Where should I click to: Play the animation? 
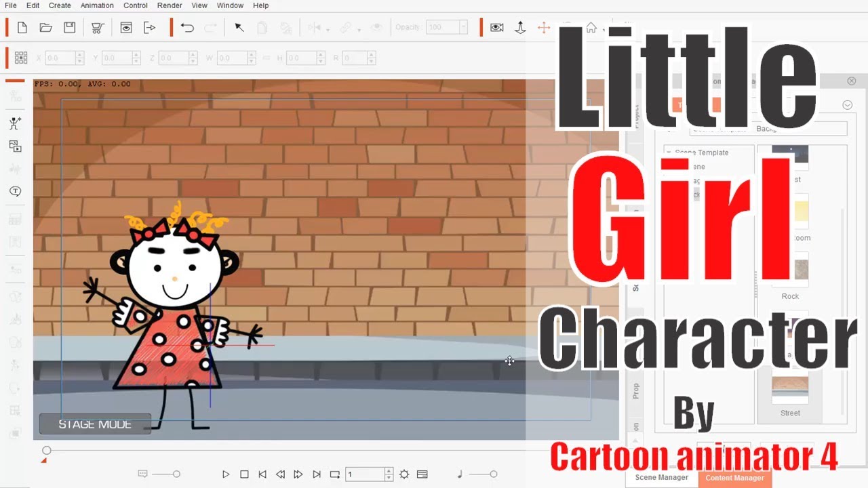tap(226, 474)
